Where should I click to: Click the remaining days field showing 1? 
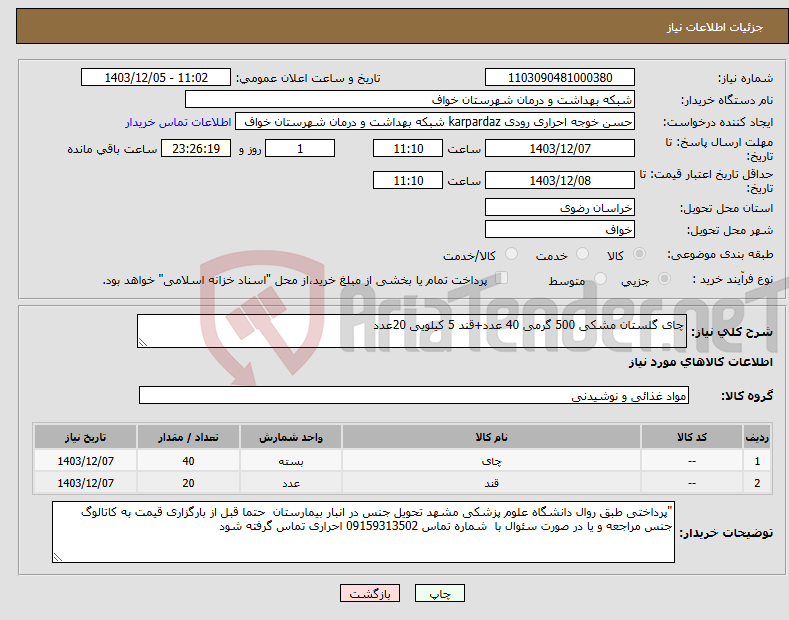click(x=300, y=148)
